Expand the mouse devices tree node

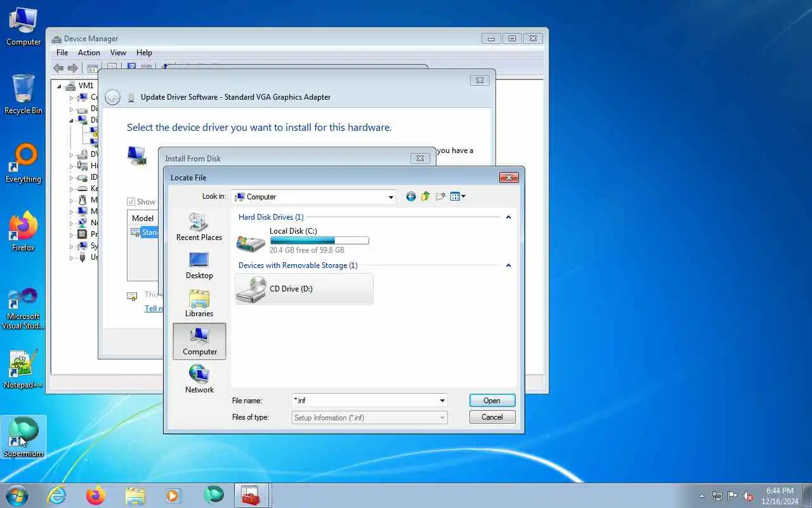click(x=71, y=200)
